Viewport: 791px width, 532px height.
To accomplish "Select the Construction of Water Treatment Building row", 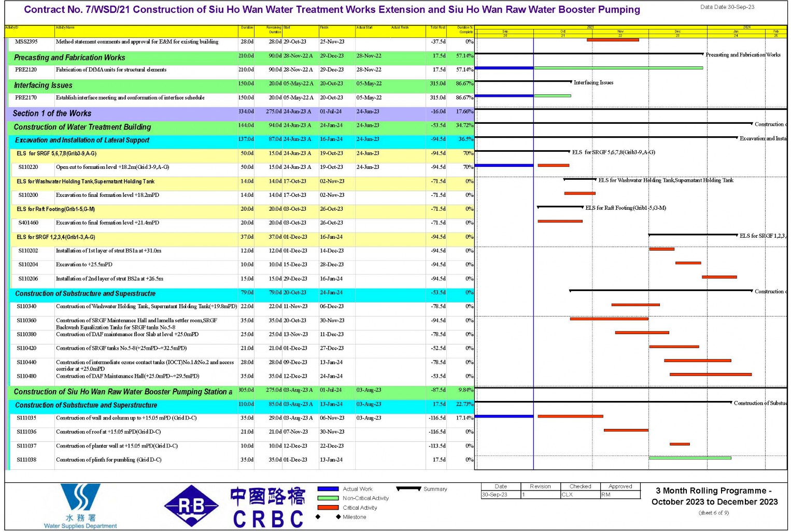I will pyautogui.click(x=241, y=127).
